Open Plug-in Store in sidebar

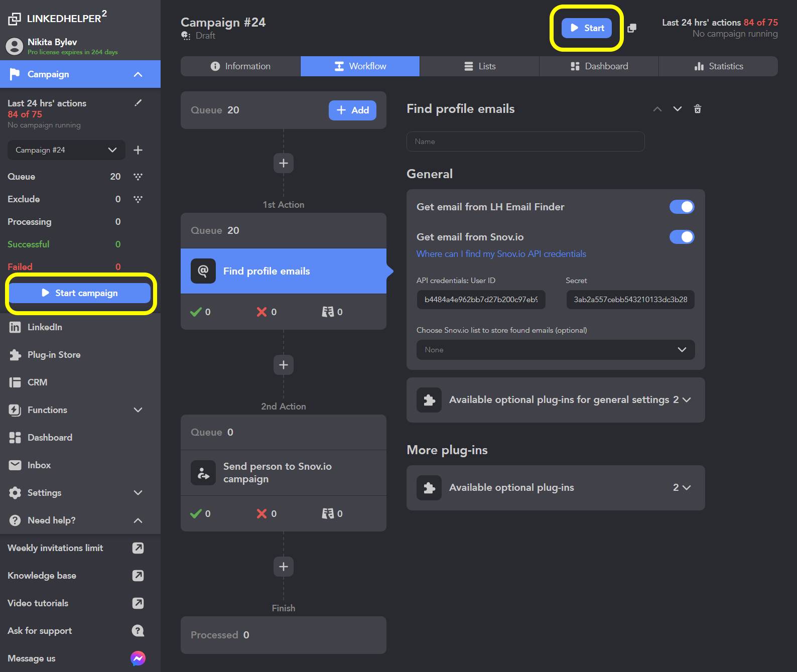tap(80, 355)
